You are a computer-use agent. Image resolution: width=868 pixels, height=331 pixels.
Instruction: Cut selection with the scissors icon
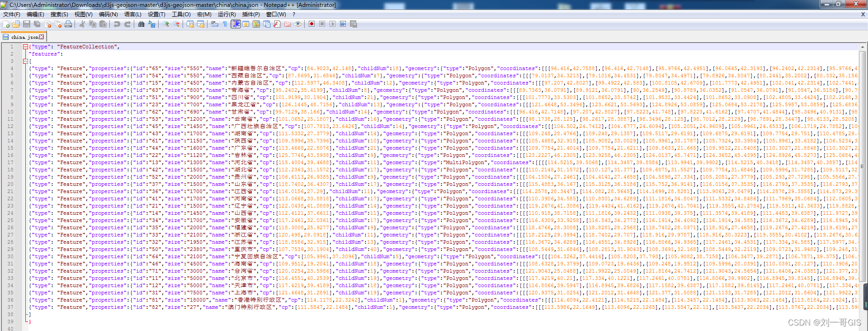coord(82,24)
